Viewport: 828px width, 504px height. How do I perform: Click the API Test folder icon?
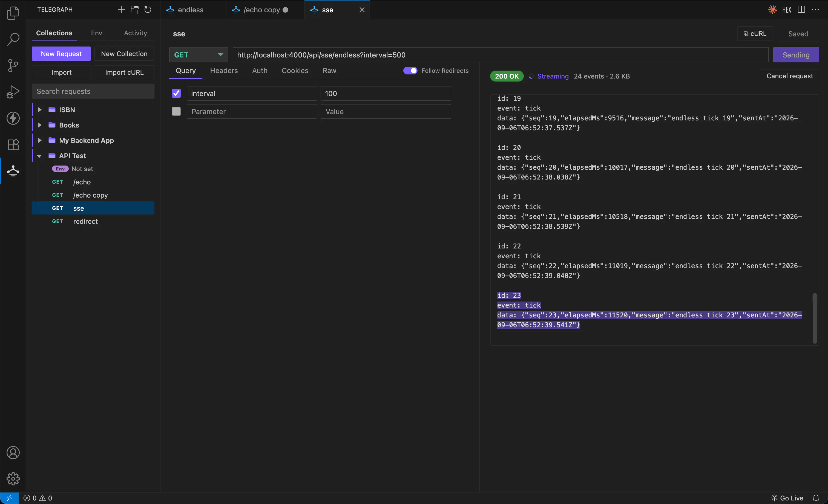point(52,155)
